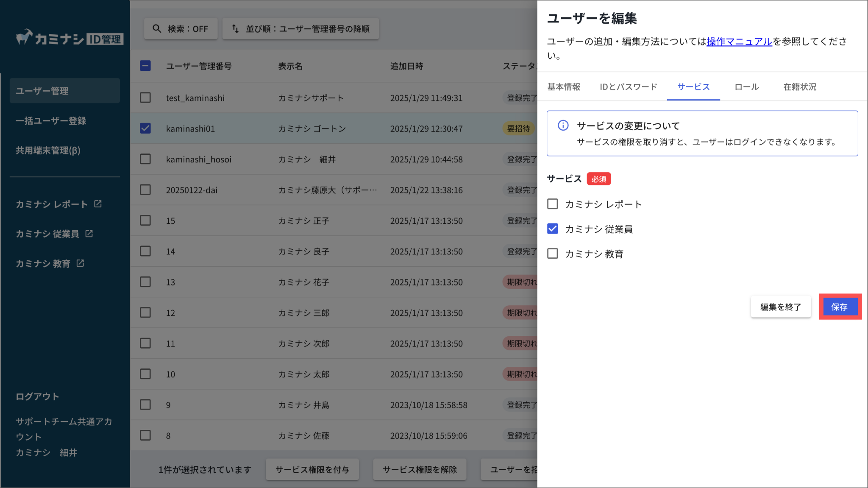
Task: Click the 表示名 column header
Action: click(x=290, y=66)
